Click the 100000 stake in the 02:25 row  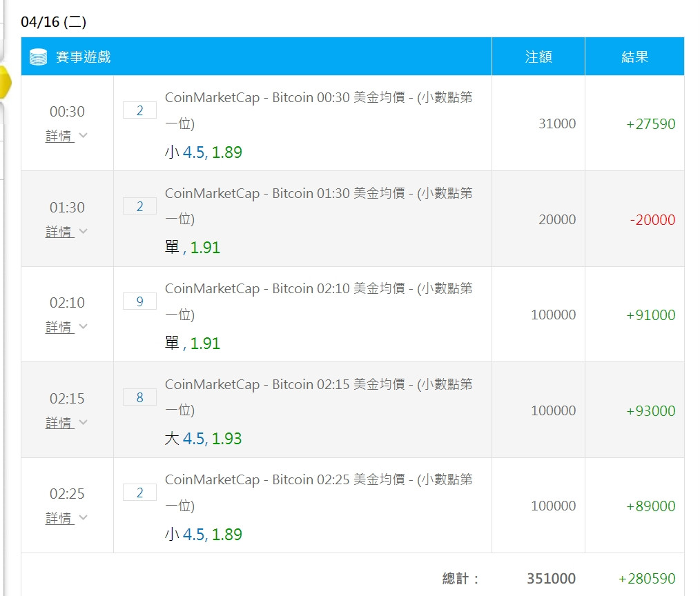553,506
